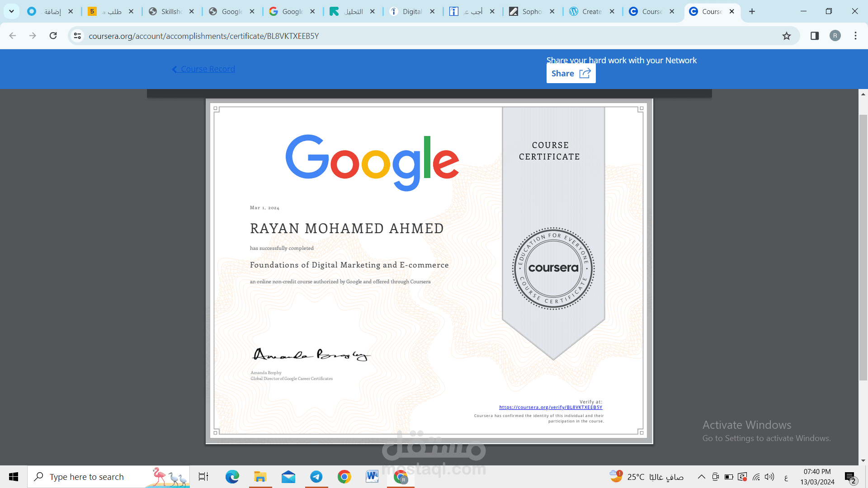868x488 pixels.
Task: Click the Amanda Brophy signer name
Action: (266, 373)
